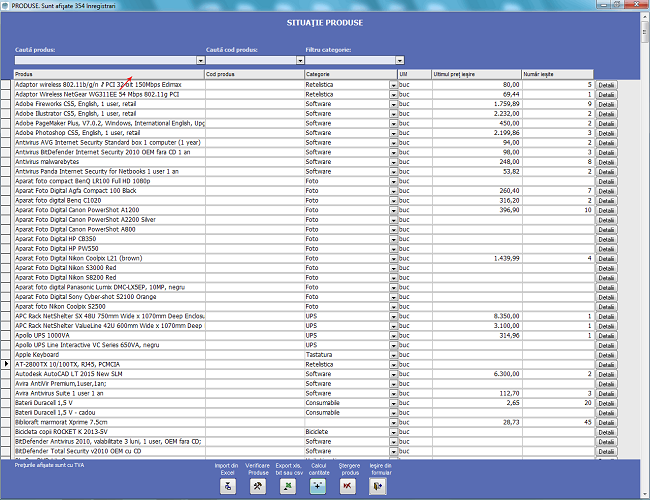The height and width of the screenshot is (500, 650).
Task: Open category dropdown for Baterii Duracell 1,5 V row
Action: [393, 403]
